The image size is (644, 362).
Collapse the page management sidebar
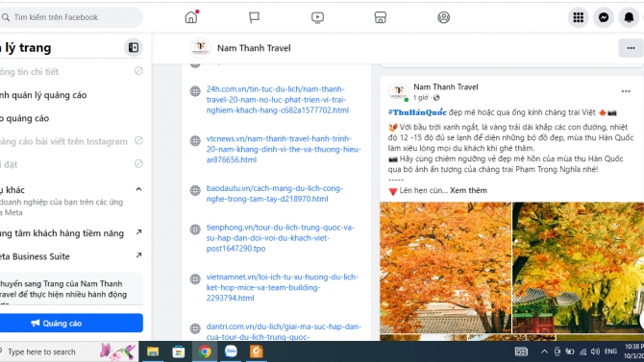pyautogui.click(x=134, y=48)
